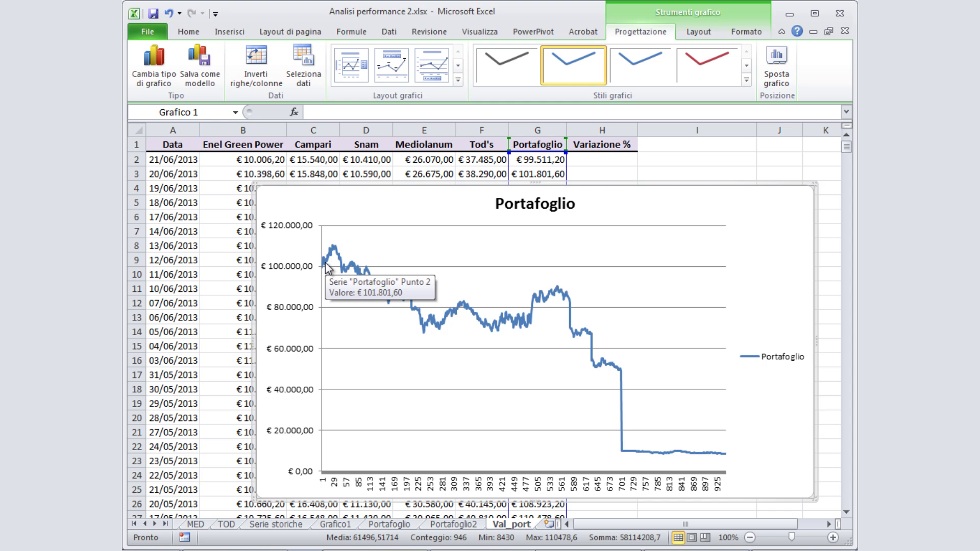Click the Select All corner button
The height and width of the screenshot is (551, 980).
point(137,130)
